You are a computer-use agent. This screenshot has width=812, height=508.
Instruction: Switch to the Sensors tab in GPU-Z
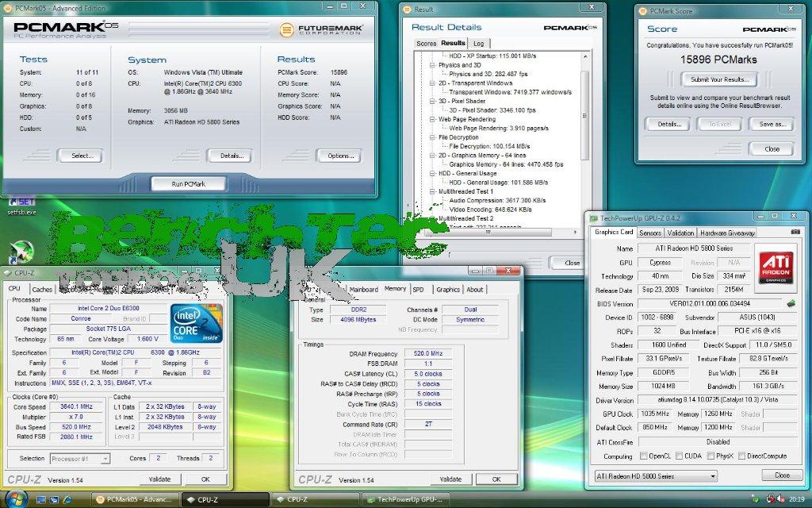650,233
